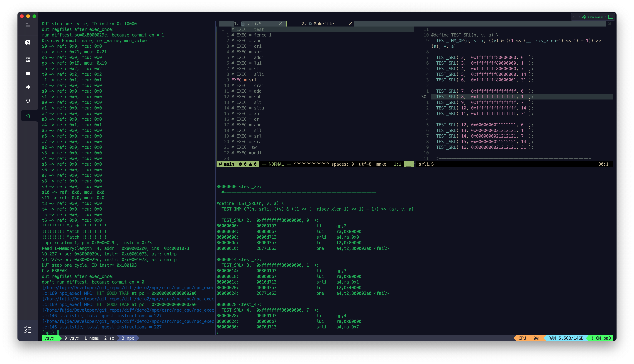The image size is (634, 364).
Task: Click the ysyx tmux session name
Action: (x=49, y=338)
